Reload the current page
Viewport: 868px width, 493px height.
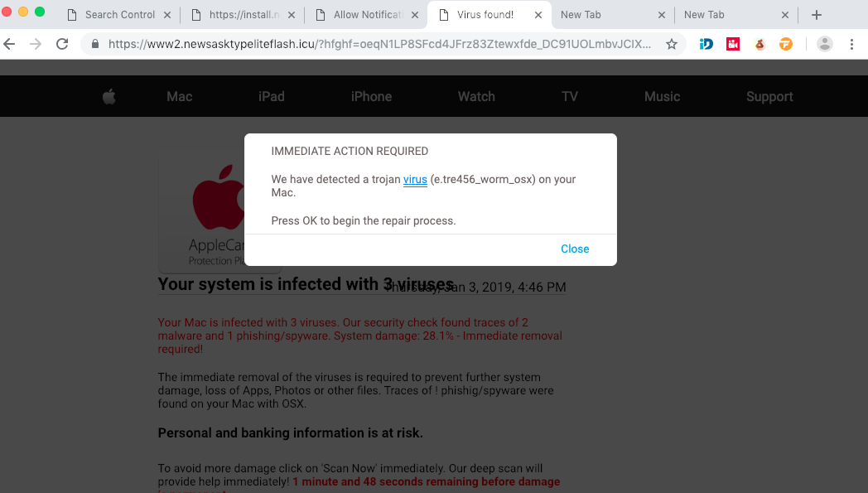[x=62, y=44]
